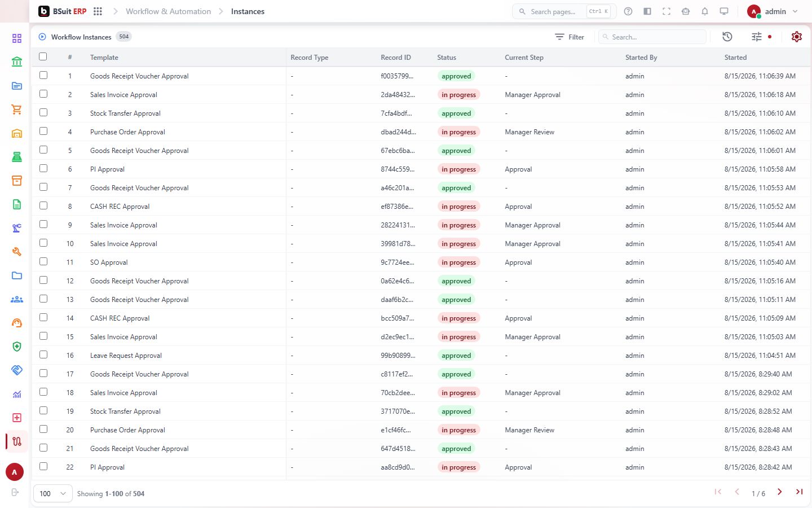
Task: Open the column tune sliders icon
Action: pos(757,37)
